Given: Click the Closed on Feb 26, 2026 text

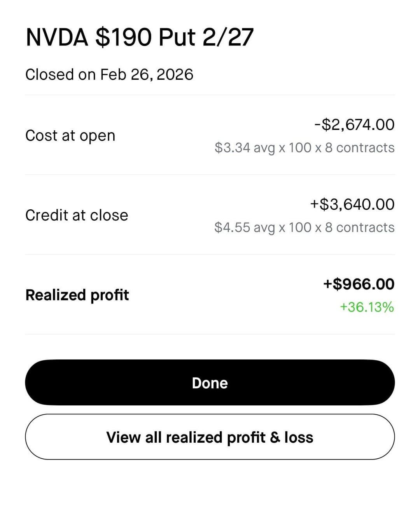Looking at the screenshot, I should pos(109,74).
